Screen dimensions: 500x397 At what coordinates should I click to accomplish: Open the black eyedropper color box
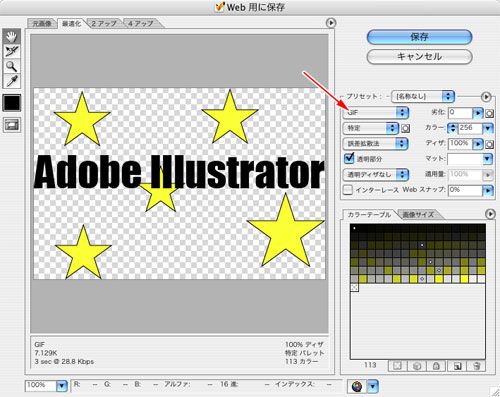pyautogui.click(x=12, y=103)
